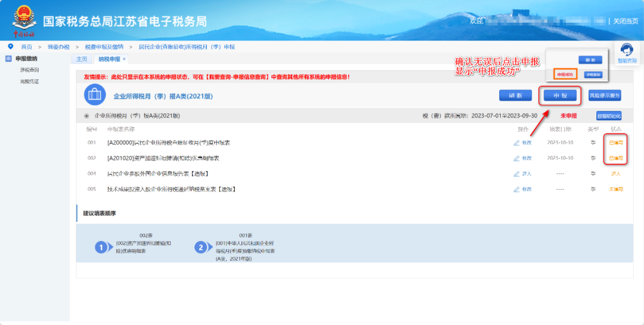Click the period 2023-07-01至2023-09-30 text

(x=504, y=116)
